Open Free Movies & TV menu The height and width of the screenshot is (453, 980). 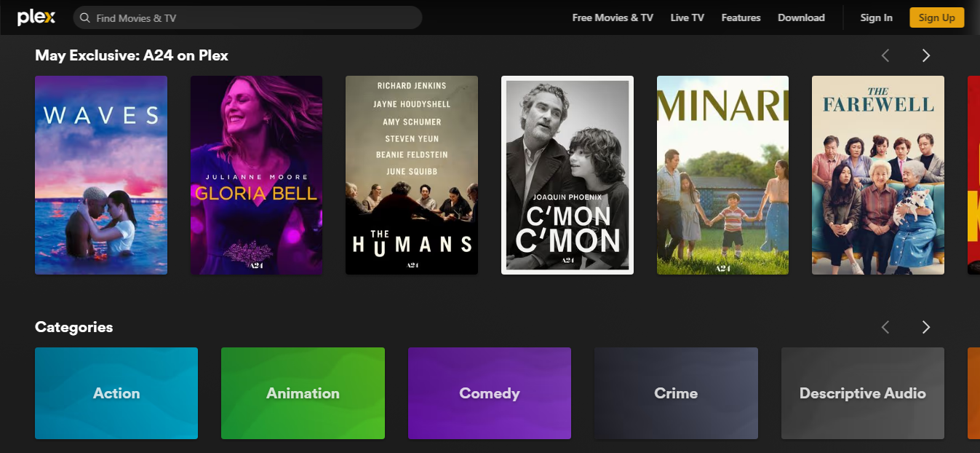click(613, 17)
